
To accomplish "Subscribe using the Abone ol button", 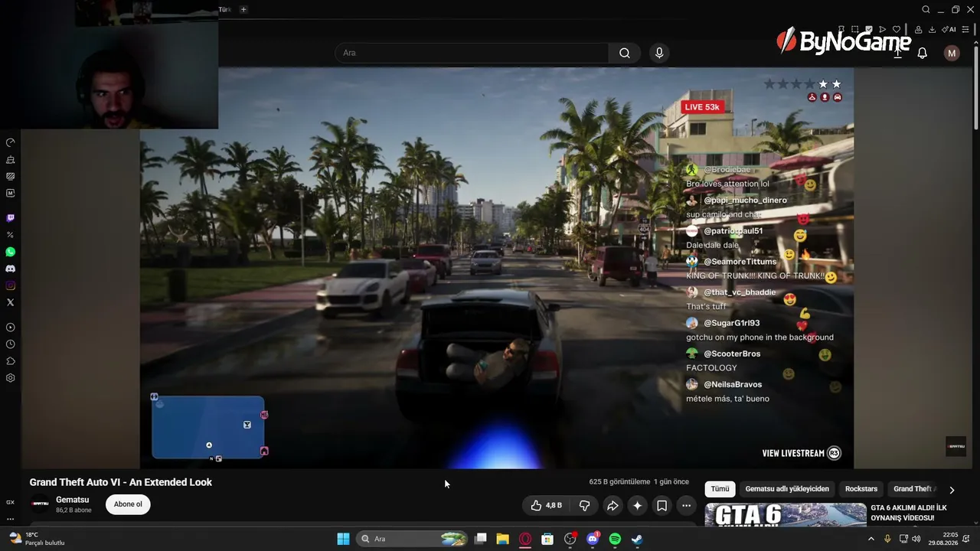I will pyautogui.click(x=128, y=504).
